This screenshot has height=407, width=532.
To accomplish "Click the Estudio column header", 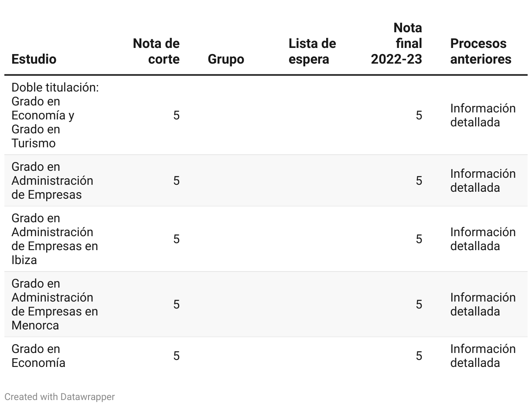I will tap(34, 59).
